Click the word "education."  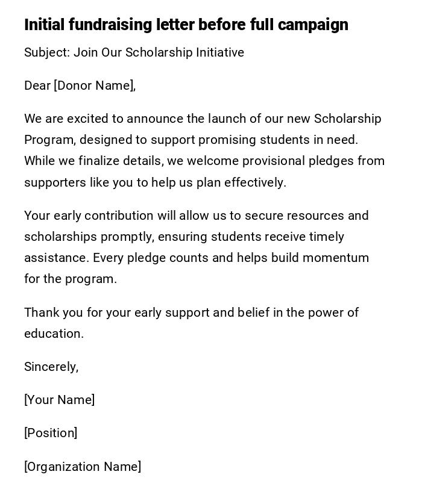(54, 334)
